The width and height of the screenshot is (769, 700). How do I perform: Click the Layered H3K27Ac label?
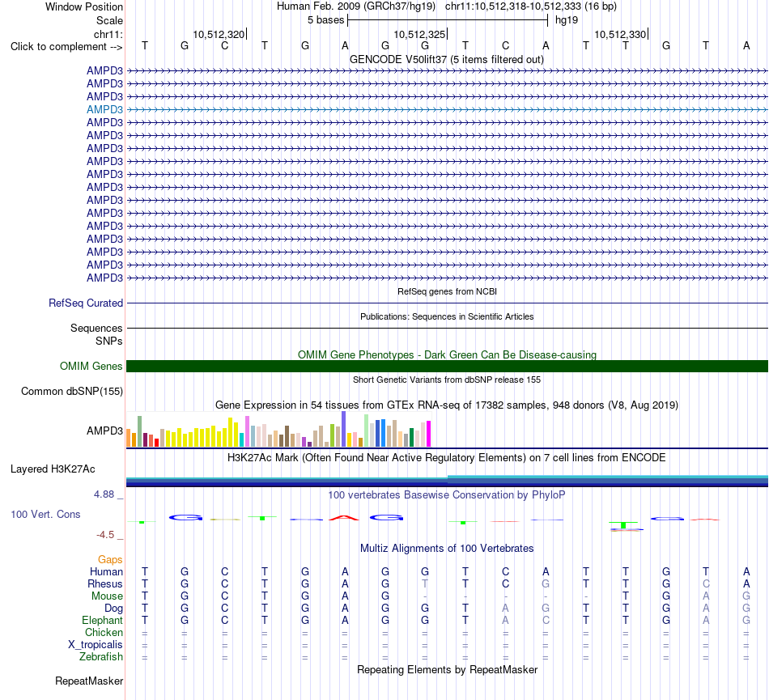point(53,469)
